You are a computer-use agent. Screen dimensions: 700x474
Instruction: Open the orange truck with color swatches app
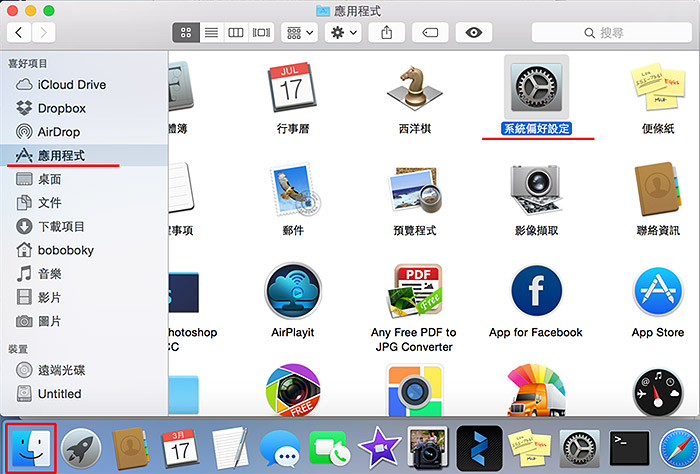pos(536,390)
